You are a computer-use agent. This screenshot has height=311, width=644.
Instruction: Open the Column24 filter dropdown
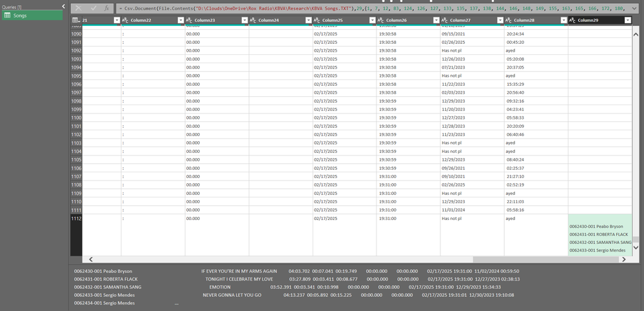(308, 20)
